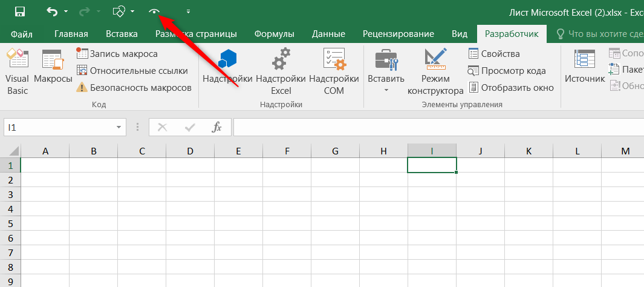Select the active cell I1

tap(432, 165)
